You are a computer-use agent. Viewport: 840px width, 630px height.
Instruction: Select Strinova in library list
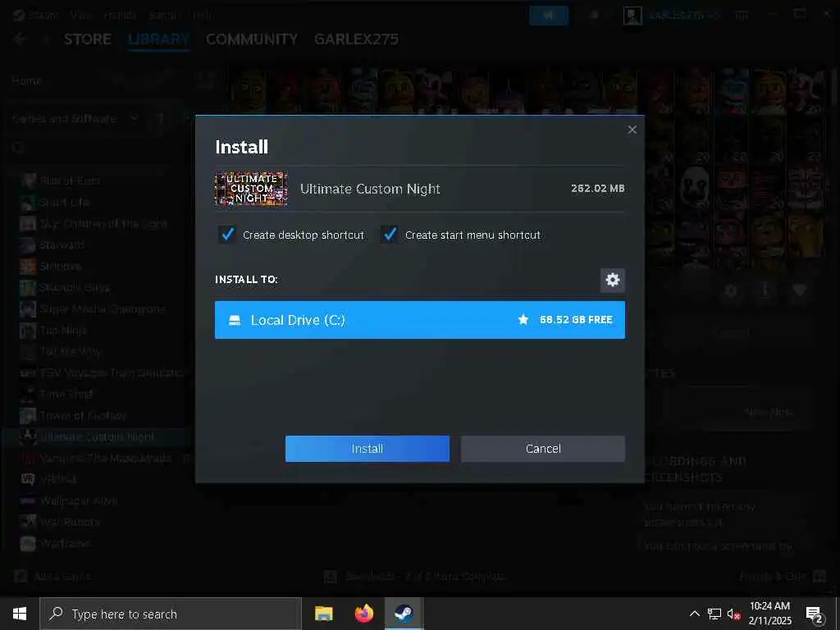61,267
